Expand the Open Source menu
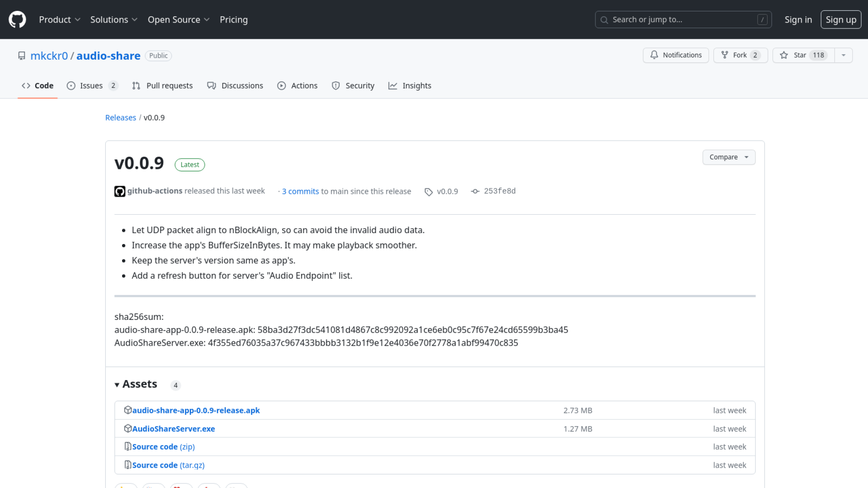This screenshot has height=488, width=868. (178, 19)
